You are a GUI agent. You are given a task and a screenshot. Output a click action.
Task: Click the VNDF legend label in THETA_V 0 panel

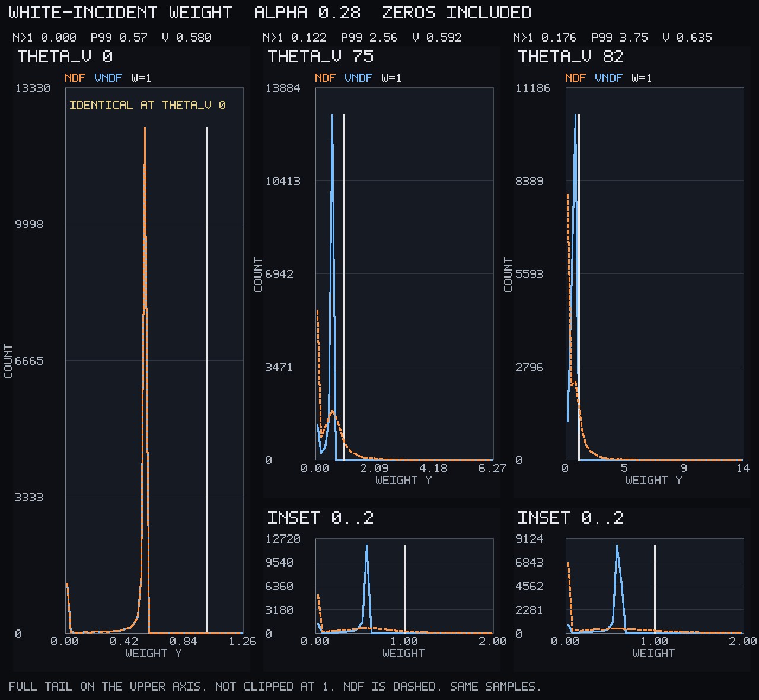click(108, 78)
